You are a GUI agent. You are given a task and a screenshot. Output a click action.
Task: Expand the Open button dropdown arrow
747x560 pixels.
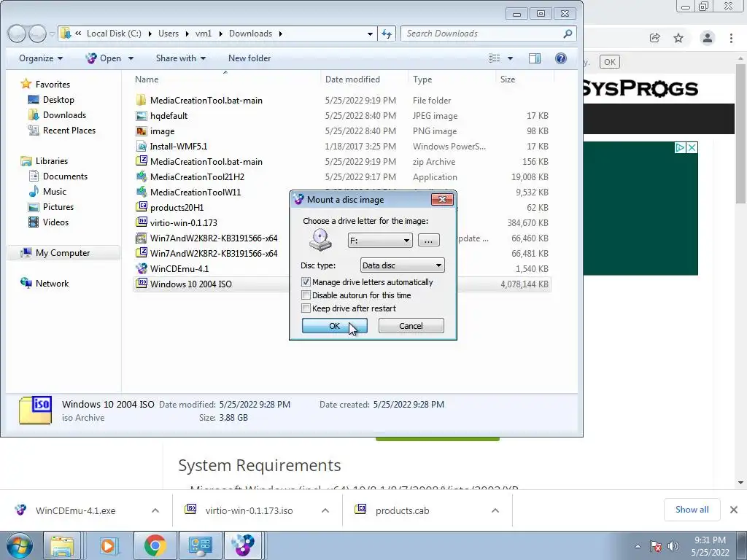[x=131, y=58]
